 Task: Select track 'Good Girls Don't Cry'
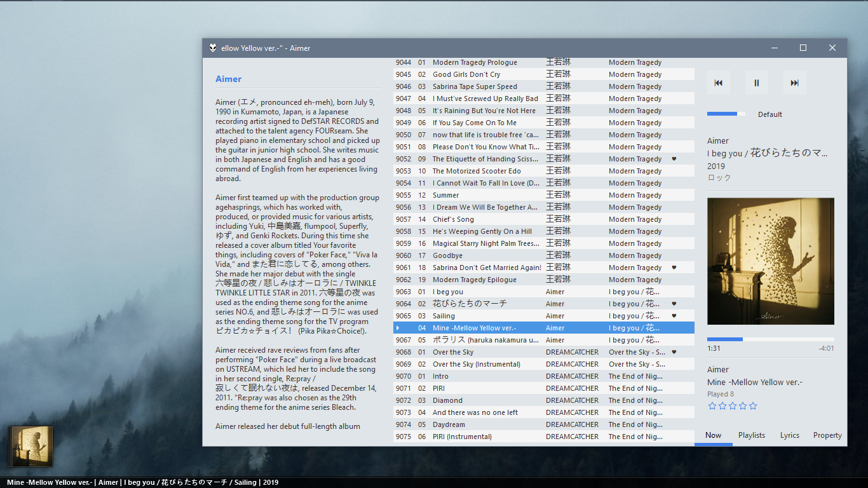click(x=544, y=74)
